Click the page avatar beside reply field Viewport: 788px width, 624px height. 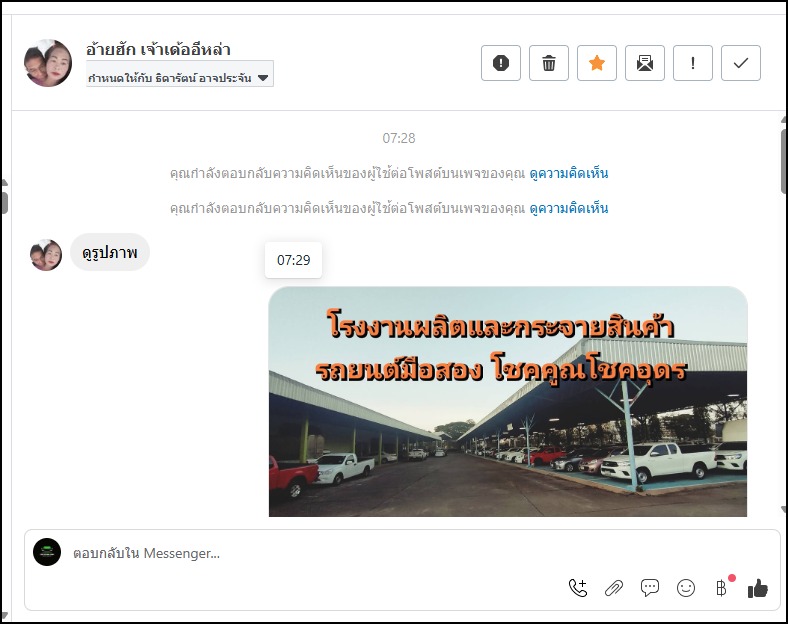(47, 552)
